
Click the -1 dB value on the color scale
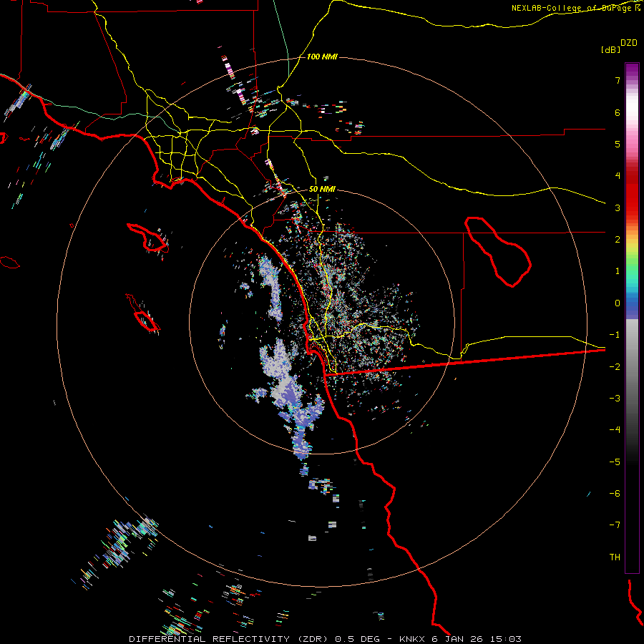615,335
